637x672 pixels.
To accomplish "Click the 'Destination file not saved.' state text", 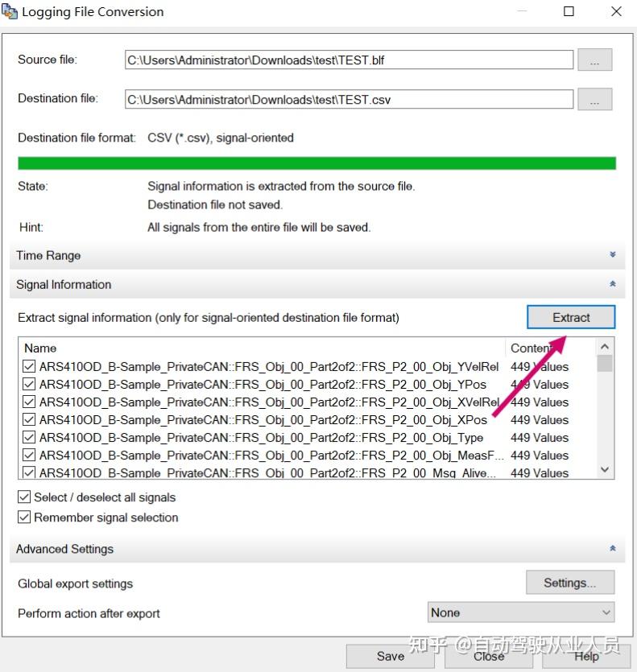I will tap(215, 205).
